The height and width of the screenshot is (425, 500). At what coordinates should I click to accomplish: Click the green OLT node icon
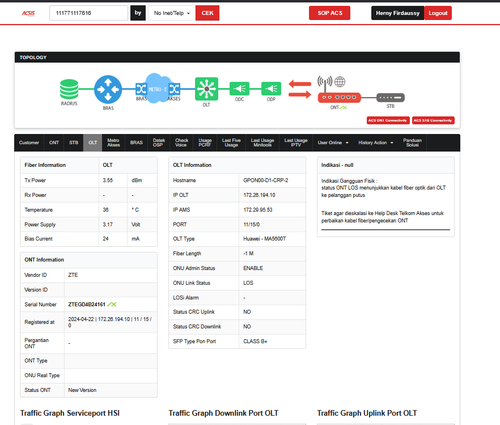tap(207, 89)
